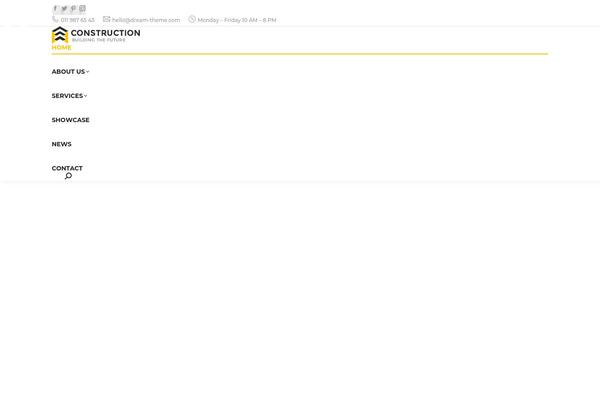Go to the Home menu item
600x400 pixels.
[62, 47]
